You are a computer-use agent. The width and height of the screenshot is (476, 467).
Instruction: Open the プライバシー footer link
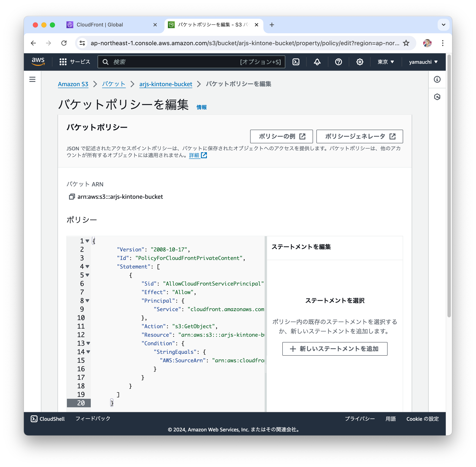click(360, 419)
